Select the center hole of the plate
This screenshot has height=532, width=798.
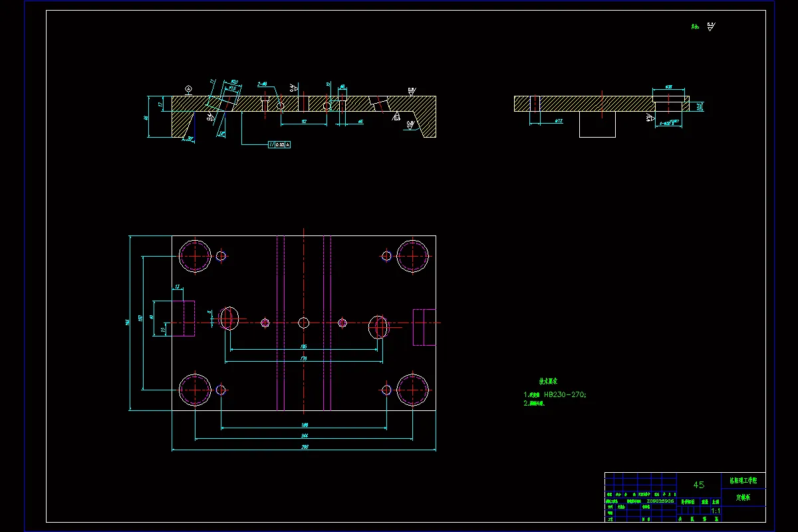tap(304, 323)
